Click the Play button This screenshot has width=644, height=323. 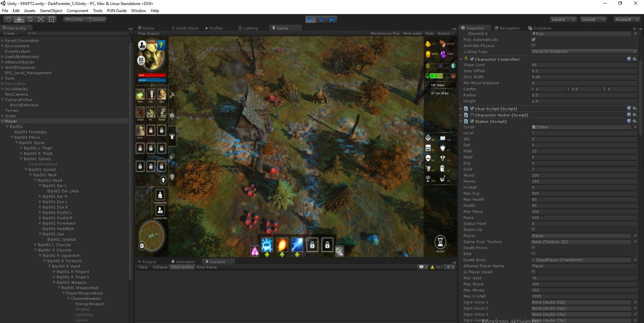pyautogui.click(x=310, y=19)
